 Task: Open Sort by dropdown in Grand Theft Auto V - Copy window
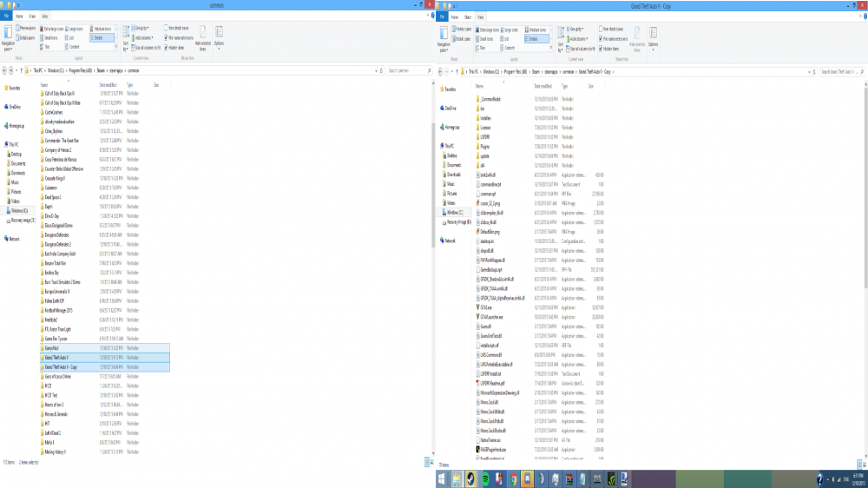[x=560, y=39]
